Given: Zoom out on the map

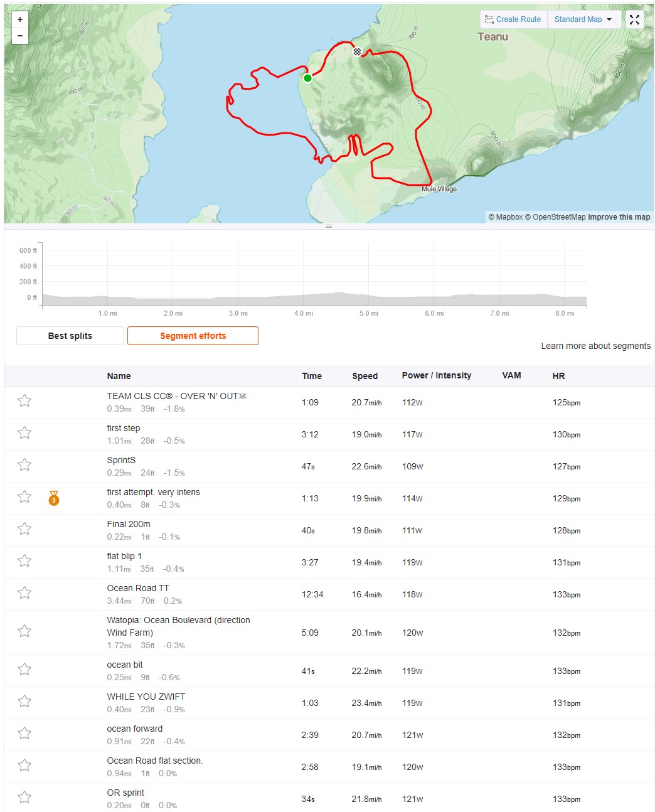Looking at the screenshot, I should (x=20, y=36).
